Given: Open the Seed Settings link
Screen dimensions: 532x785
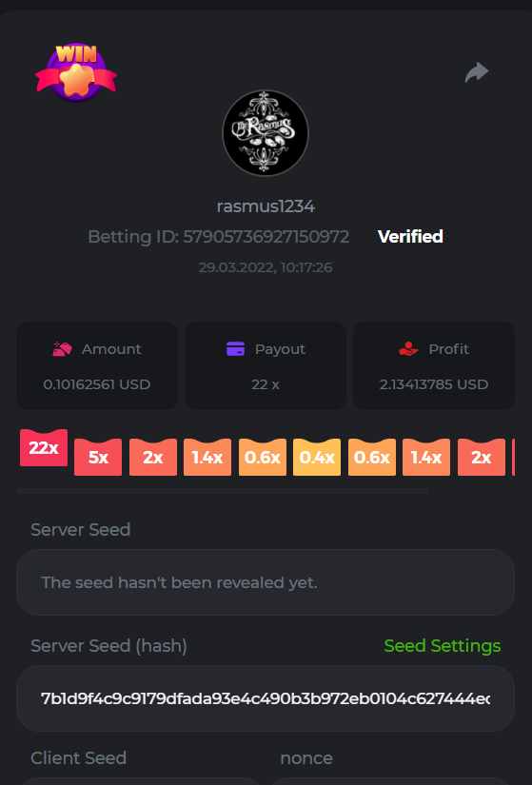Looking at the screenshot, I should click(x=443, y=646).
